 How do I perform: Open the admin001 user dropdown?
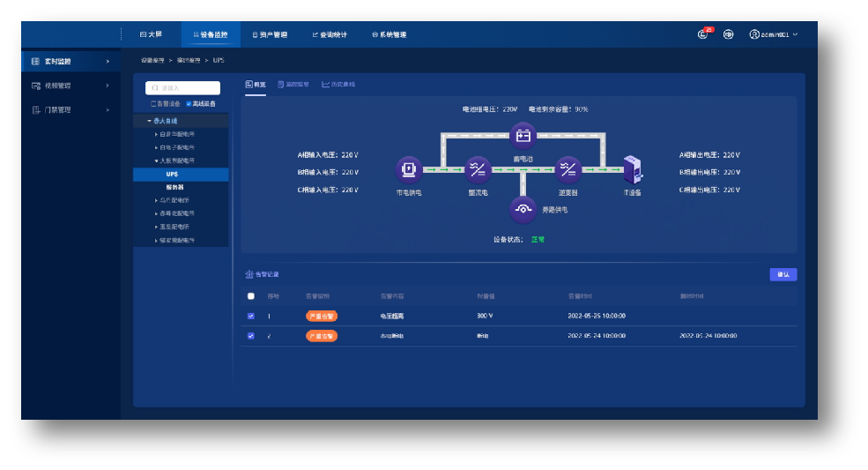tap(774, 34)
